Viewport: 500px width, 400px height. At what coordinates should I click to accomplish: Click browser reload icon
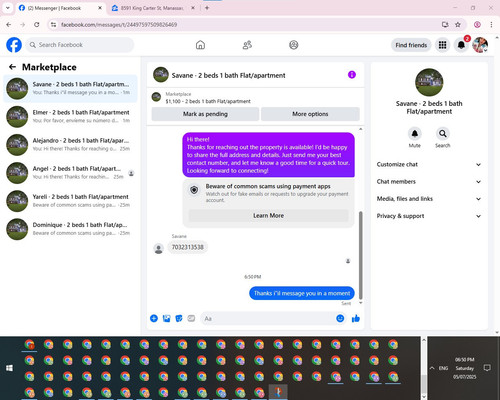click(37, 24)
